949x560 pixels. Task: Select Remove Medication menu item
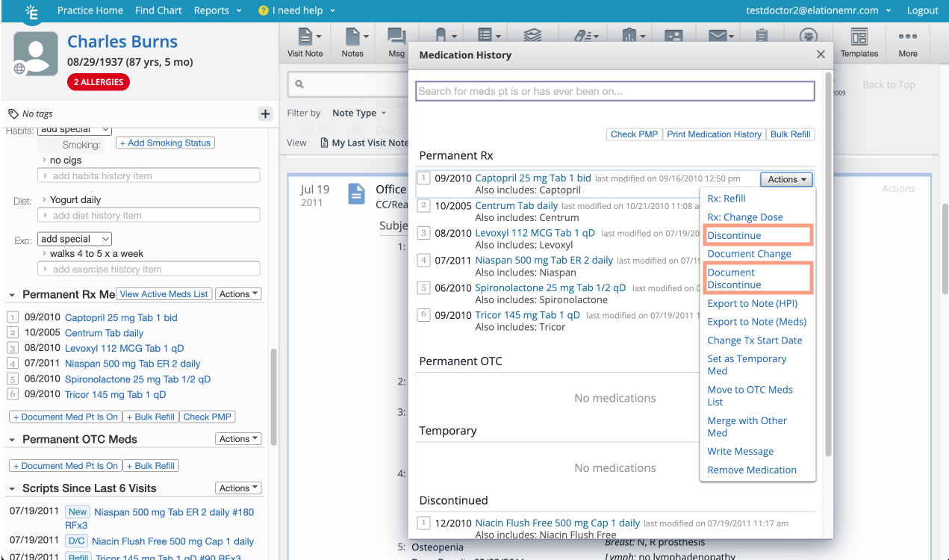pos(752,470)
